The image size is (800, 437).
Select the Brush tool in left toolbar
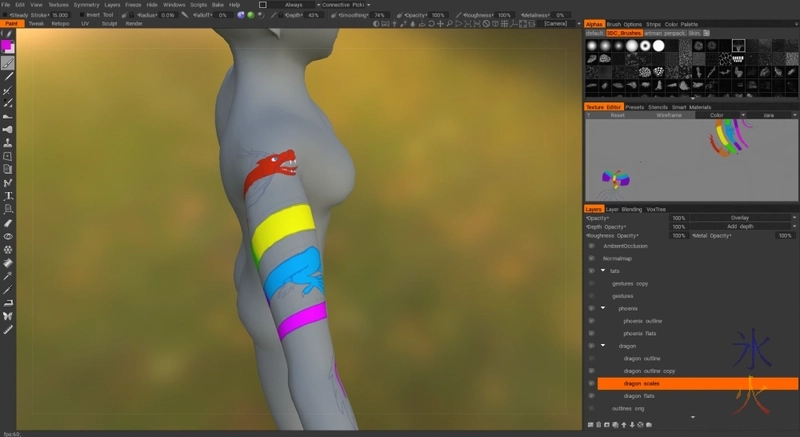(x=8, y=62)
